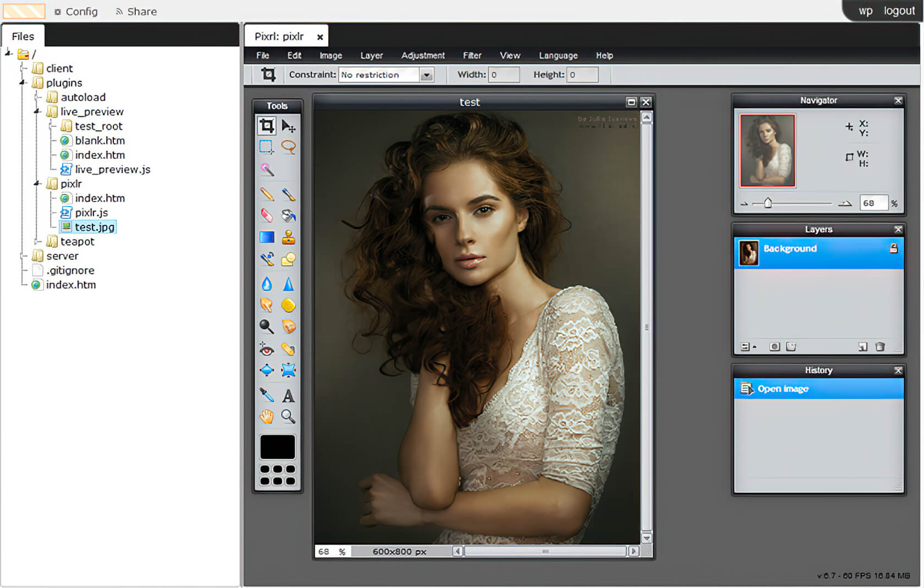This screenshot has width=924, height=588.
Task: Open the Filter menu
Action: [471, 56]
